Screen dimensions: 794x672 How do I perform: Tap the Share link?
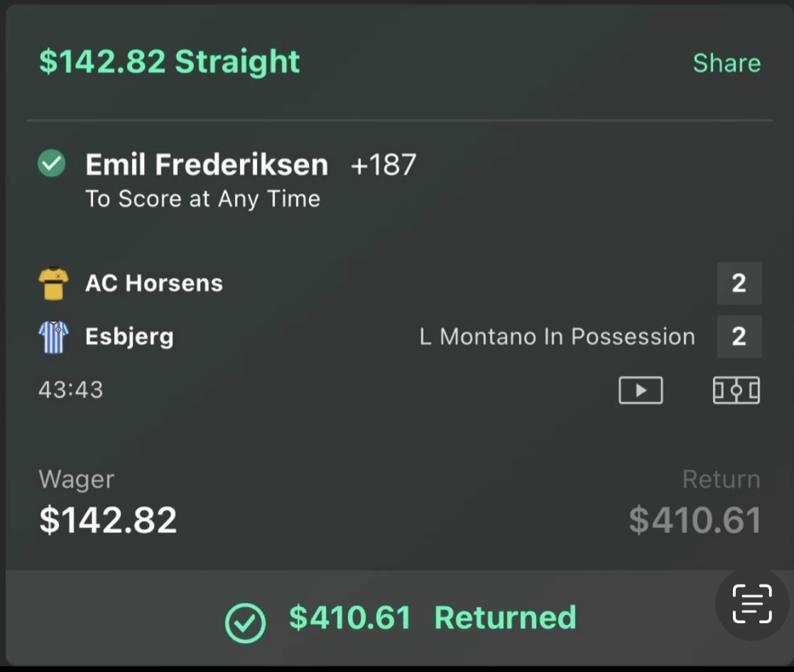point(726,63)
